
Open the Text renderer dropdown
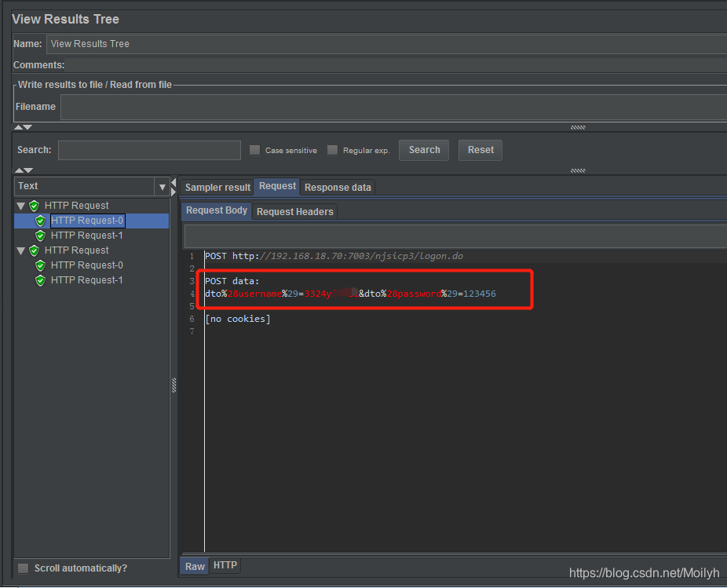coord(163,187)
